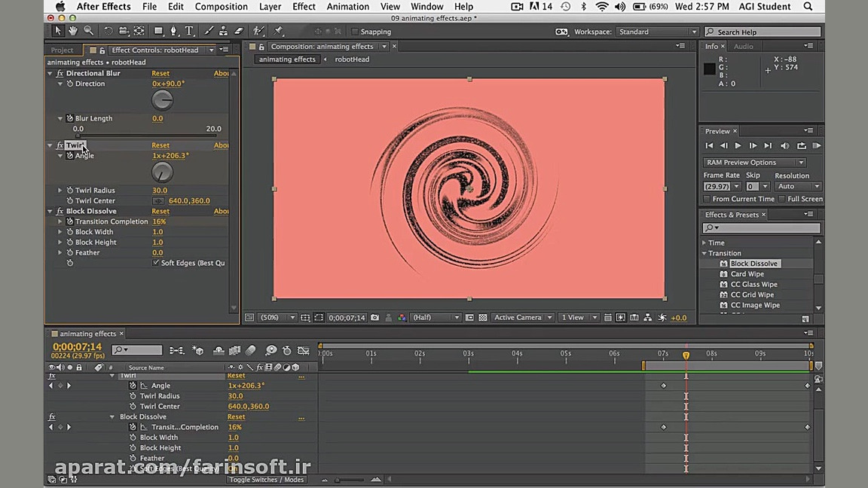Toggle the transparency grid in the viewer

pyautogui.click(x=483, y=318)
